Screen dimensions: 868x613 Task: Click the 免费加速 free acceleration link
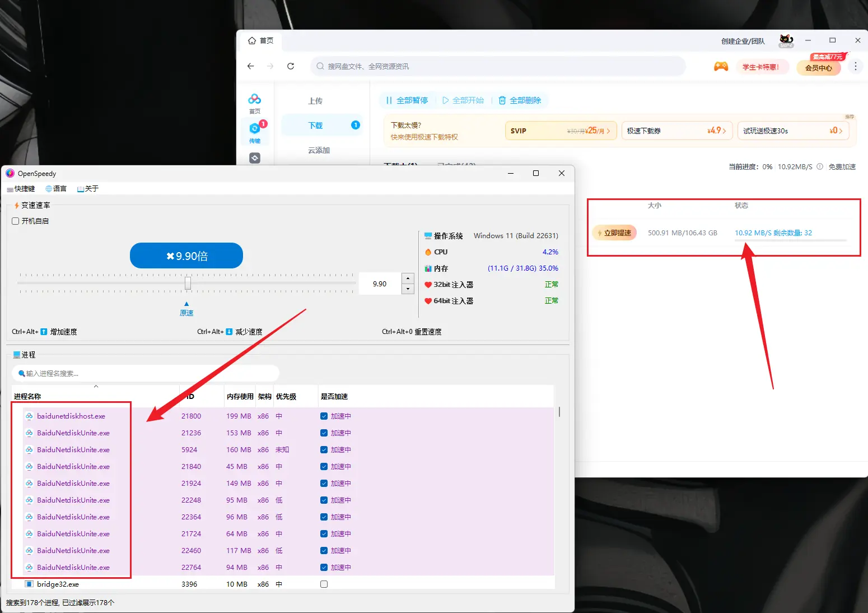[842, 167]
